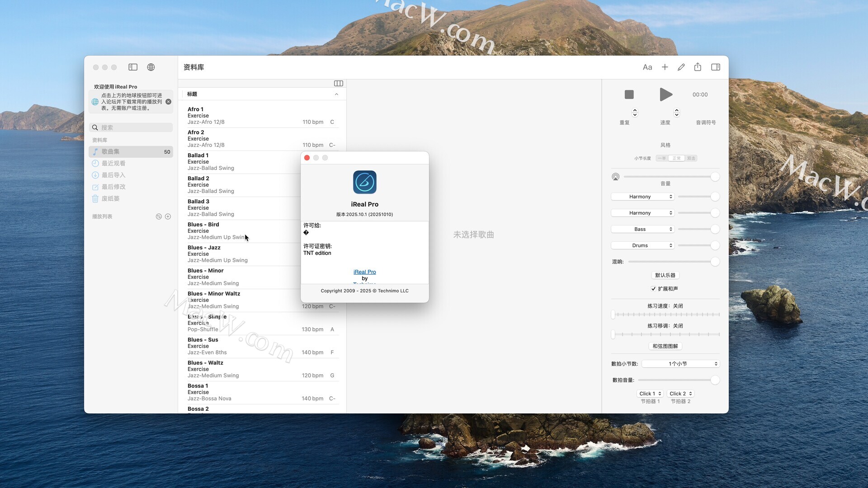Screen dimensions: 868x488
Task: Select the pencil edit icon
Action: click(681, 67)
